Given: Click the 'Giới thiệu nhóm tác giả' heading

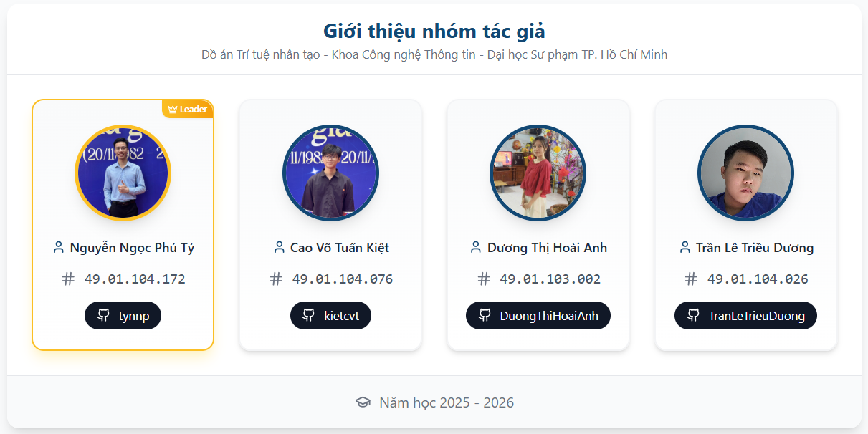Looking at the screenshot, I should click(434, 32).
